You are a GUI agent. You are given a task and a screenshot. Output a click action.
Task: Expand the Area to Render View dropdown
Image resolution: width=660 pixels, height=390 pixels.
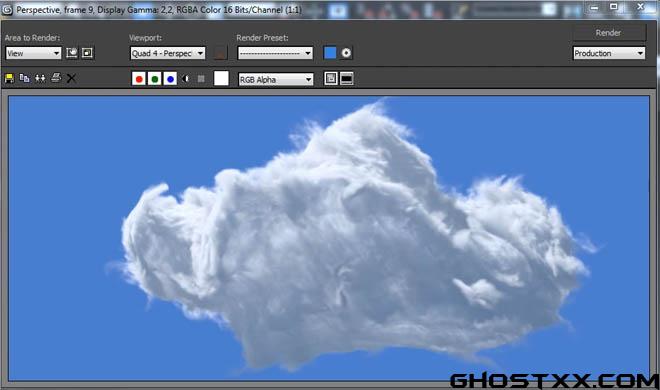point(33,53)
